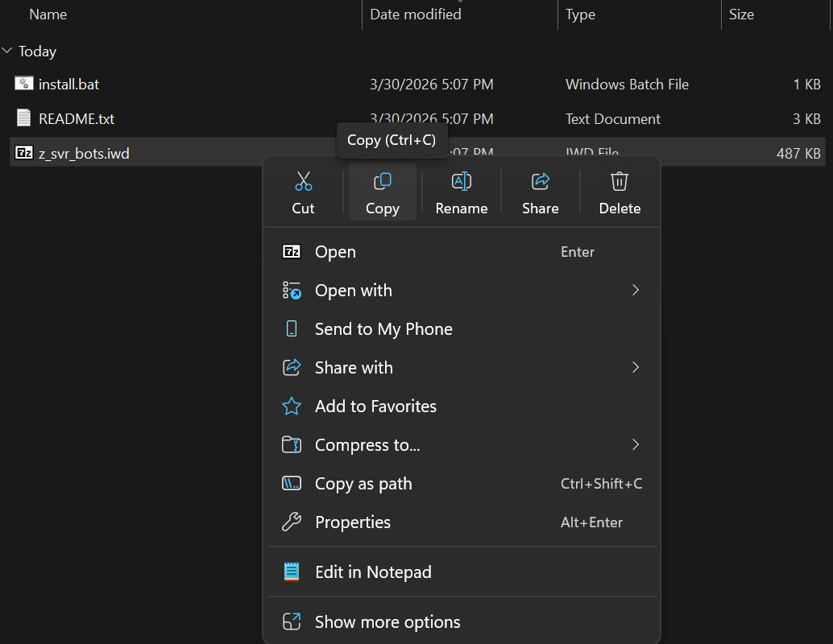
Task: Expand the Compress to submenu arrow
Action: 636,444
